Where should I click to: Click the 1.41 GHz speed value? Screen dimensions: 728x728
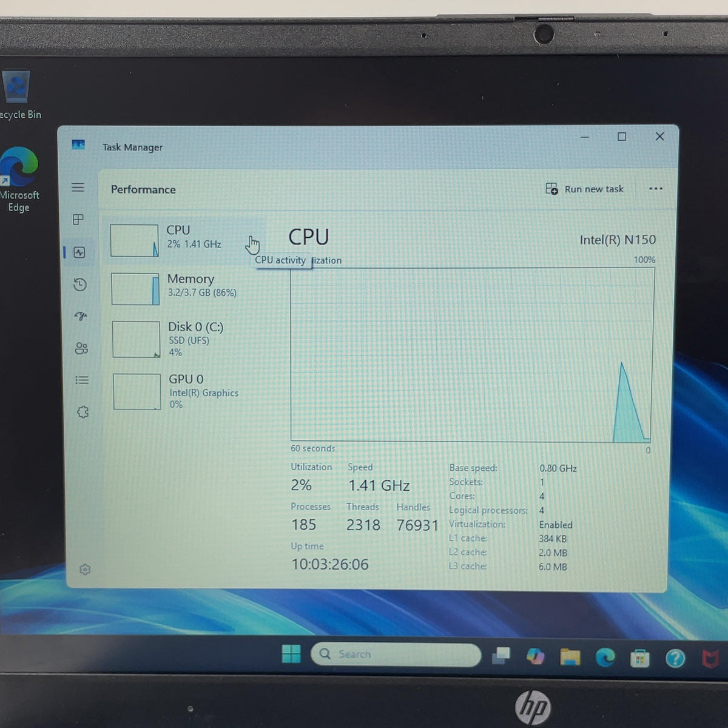379,485
